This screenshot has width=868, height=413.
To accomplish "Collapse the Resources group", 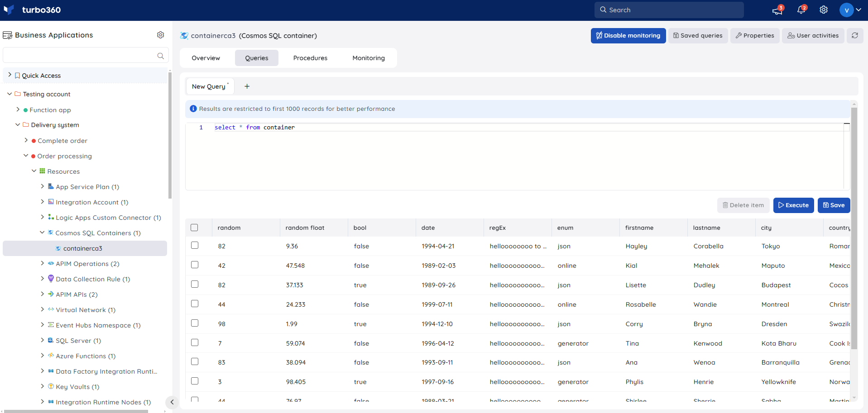I will pos(34,171).
